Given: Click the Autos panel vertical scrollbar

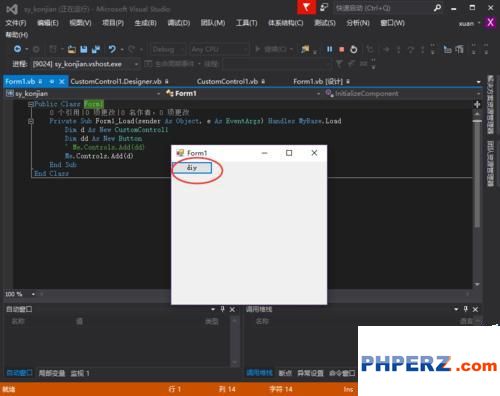Looking at the screenshot, I should pos(234,341).
